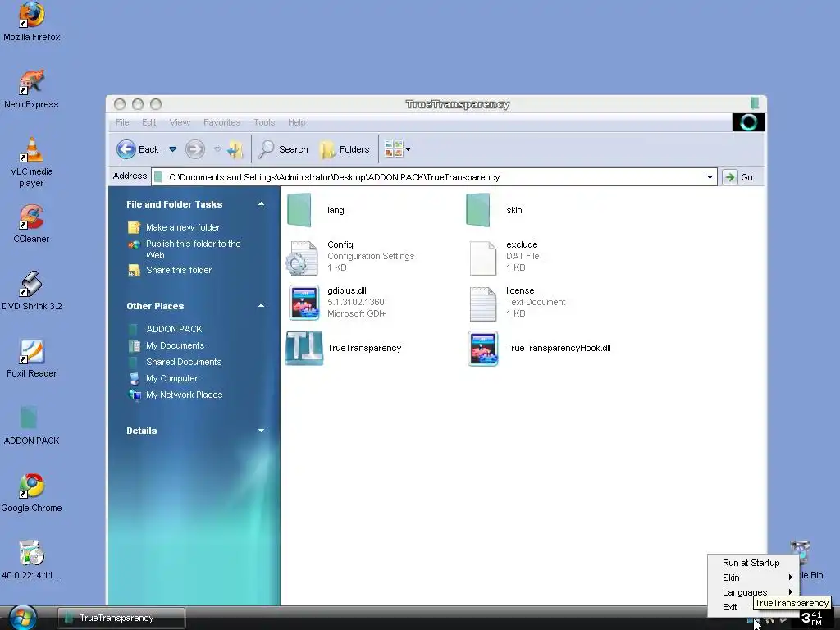
Task: Open the Tools menu
Action: click(x=264, y=122)
